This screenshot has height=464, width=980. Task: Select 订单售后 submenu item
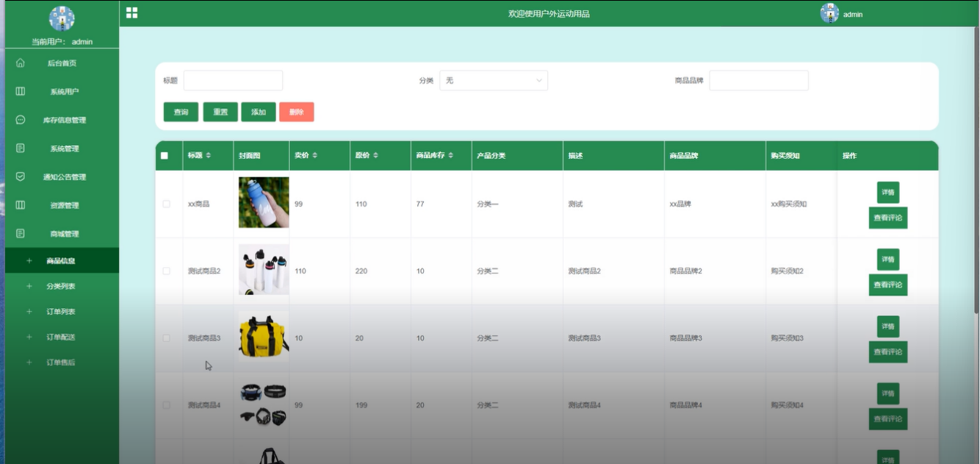[62, 363]
